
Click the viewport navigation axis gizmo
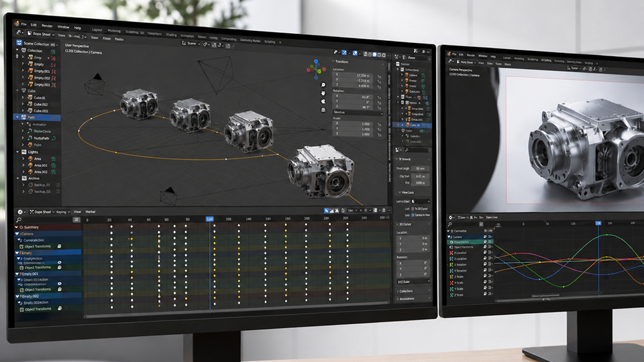point(316,69)
